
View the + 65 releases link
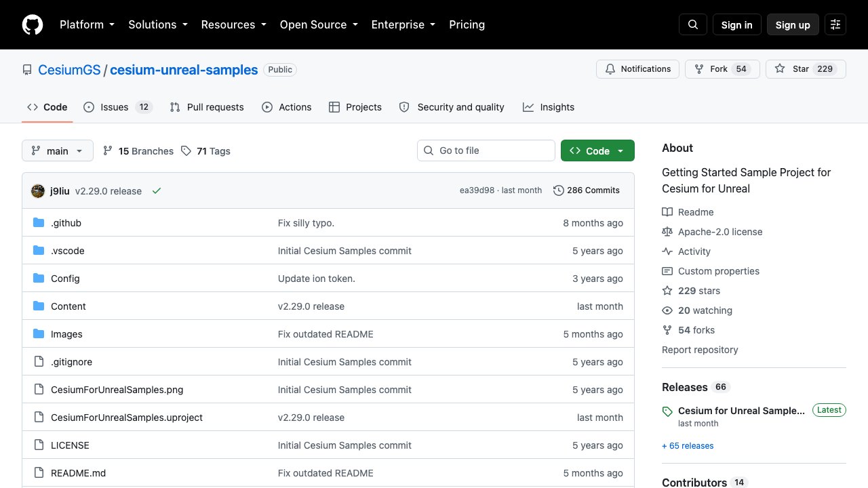(688, 446)
